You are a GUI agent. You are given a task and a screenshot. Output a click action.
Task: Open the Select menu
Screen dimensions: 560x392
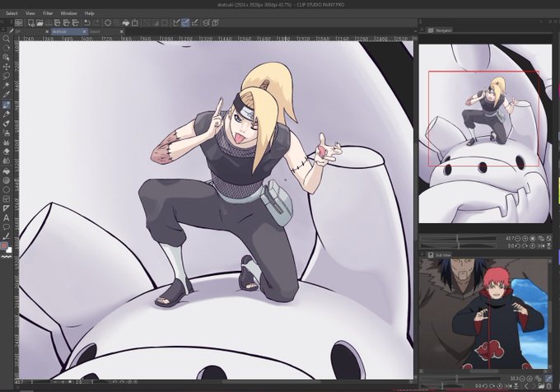(12, 13)
